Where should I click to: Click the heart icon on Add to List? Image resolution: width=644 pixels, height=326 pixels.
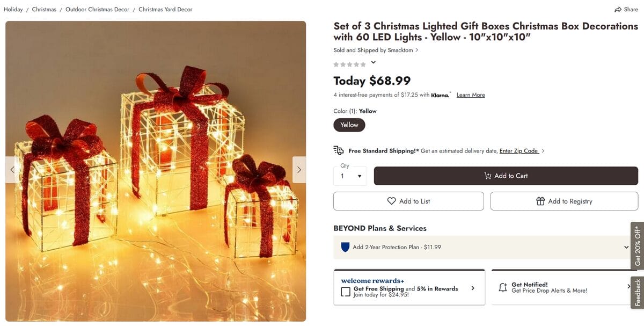pos(391,201)
